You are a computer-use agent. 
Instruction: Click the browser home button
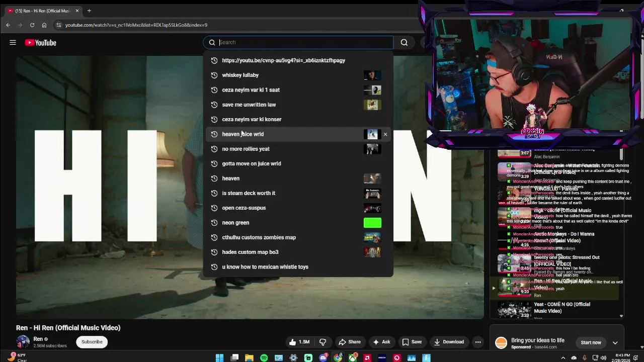click(x=44, y=25)
